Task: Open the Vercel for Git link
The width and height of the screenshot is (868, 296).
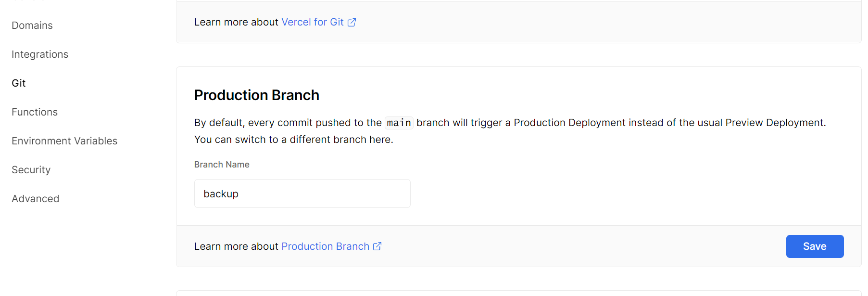Action: (x=312, y=22)
